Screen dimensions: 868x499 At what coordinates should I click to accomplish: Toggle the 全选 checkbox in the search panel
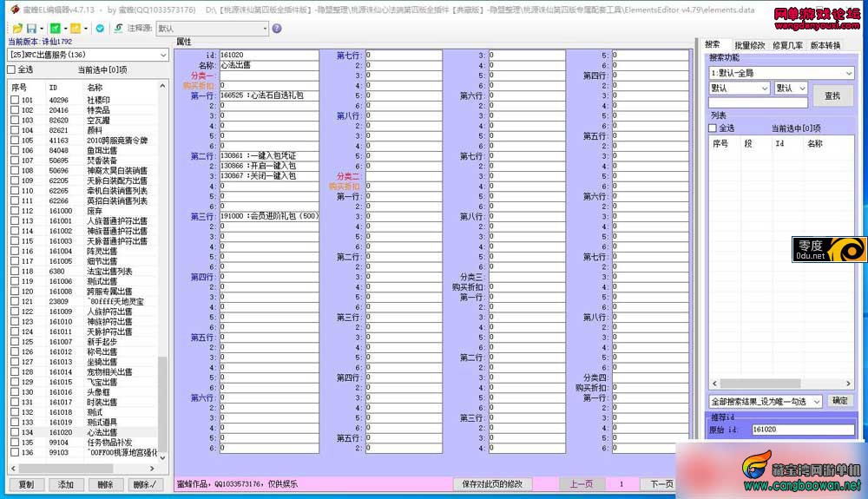point(713,128)
